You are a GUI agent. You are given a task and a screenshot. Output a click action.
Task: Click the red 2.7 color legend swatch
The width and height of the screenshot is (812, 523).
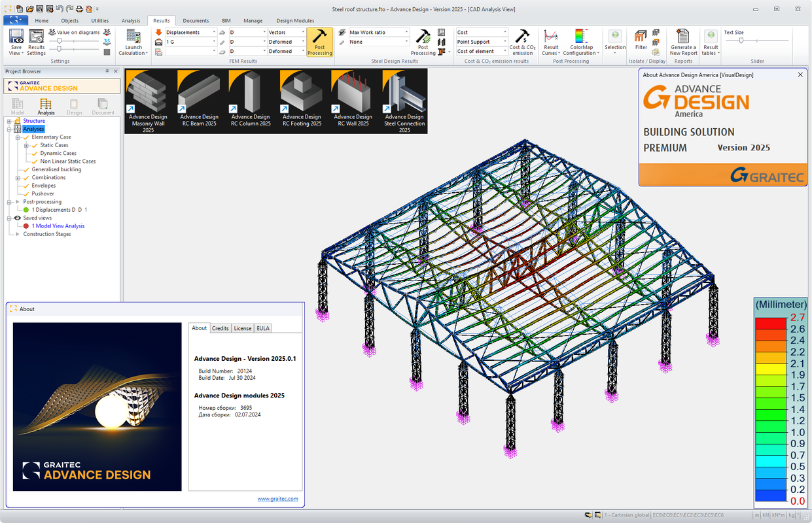770,323
